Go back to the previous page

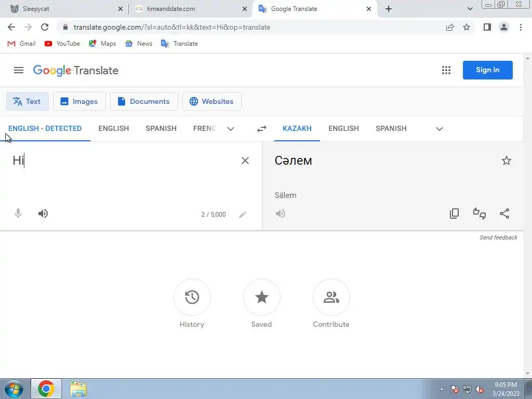pyautogui.click(x=11, y=27)
